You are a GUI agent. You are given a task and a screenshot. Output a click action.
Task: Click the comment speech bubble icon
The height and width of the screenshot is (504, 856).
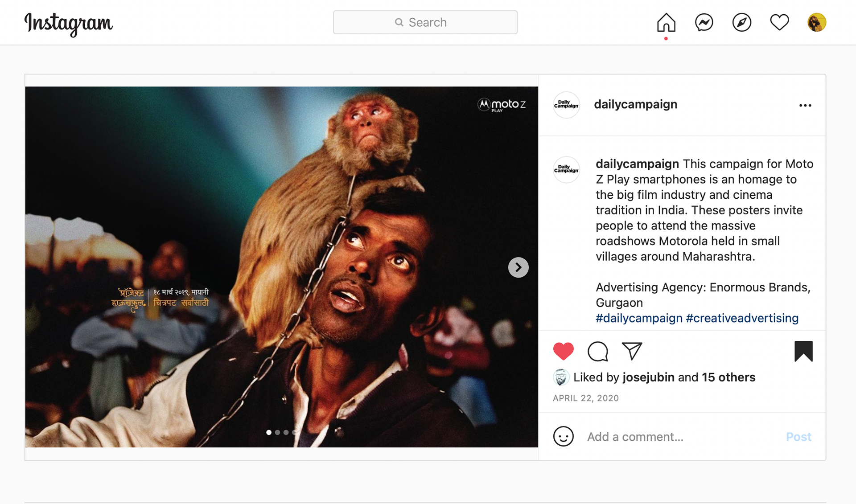(597, 351)
